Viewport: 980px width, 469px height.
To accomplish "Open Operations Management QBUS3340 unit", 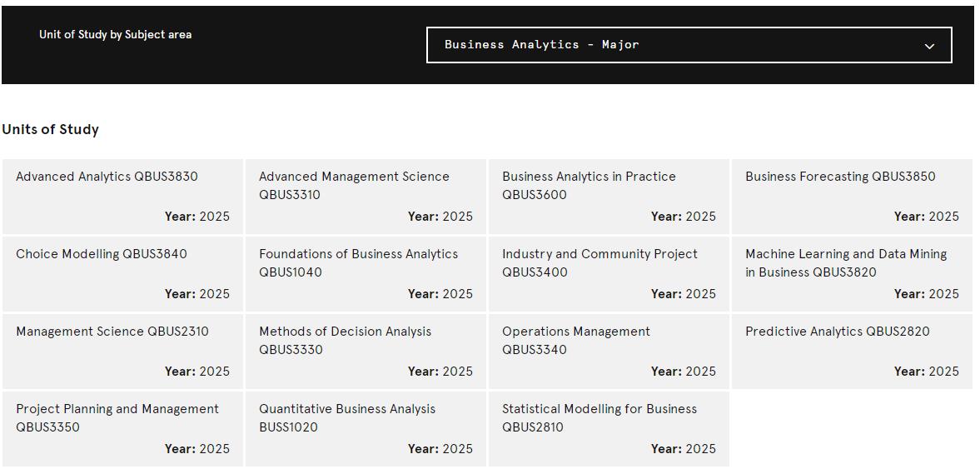I will click(x=609, y=352).
